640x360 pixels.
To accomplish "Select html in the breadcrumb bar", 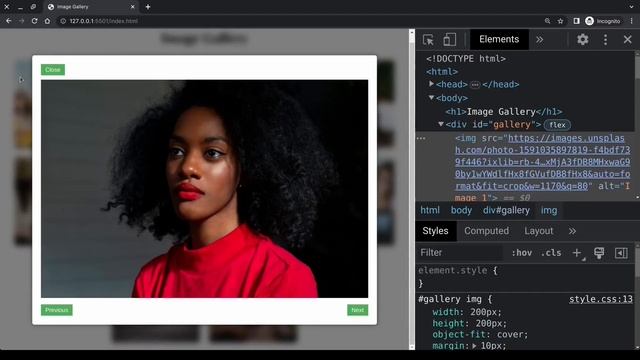I will [430, 210].
